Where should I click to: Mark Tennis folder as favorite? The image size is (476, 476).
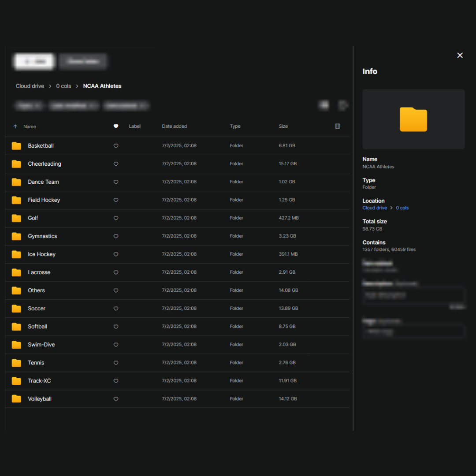pyautogui.click(x=116, y=363)
